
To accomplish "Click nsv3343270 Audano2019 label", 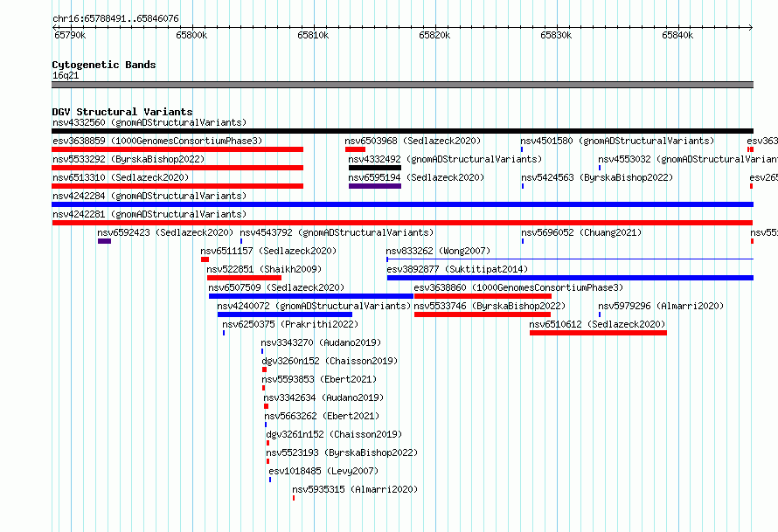I will tap(321, 342).
